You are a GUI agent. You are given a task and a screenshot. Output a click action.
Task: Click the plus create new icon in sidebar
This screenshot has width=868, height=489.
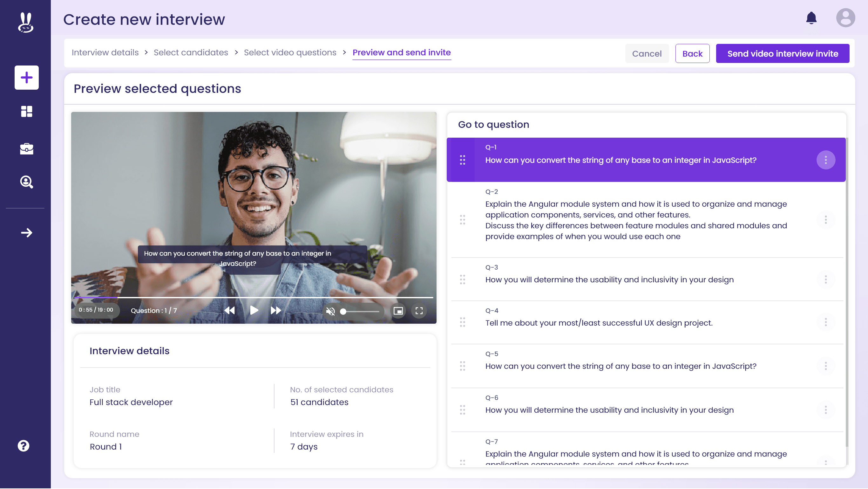[x=27, y=78]
